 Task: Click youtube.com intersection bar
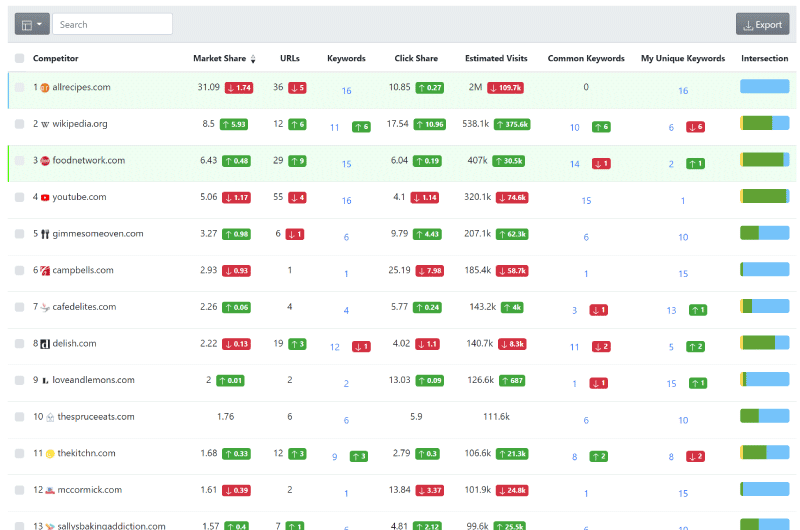tap(765, 196)
